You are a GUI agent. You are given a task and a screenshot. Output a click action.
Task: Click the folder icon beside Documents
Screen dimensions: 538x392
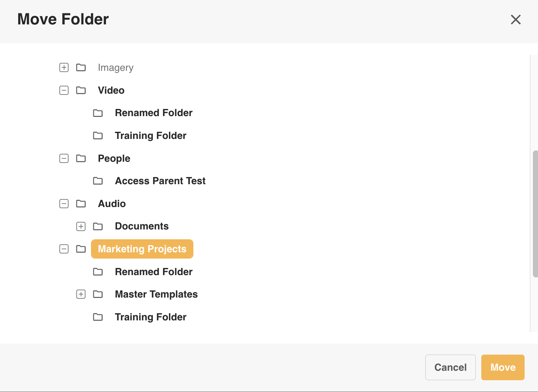(x=98, y=226)
